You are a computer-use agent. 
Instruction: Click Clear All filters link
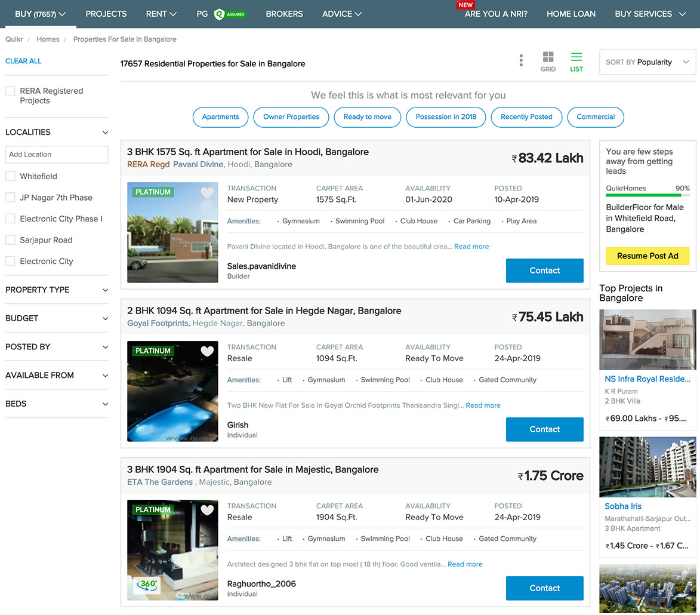pos(23,61)
